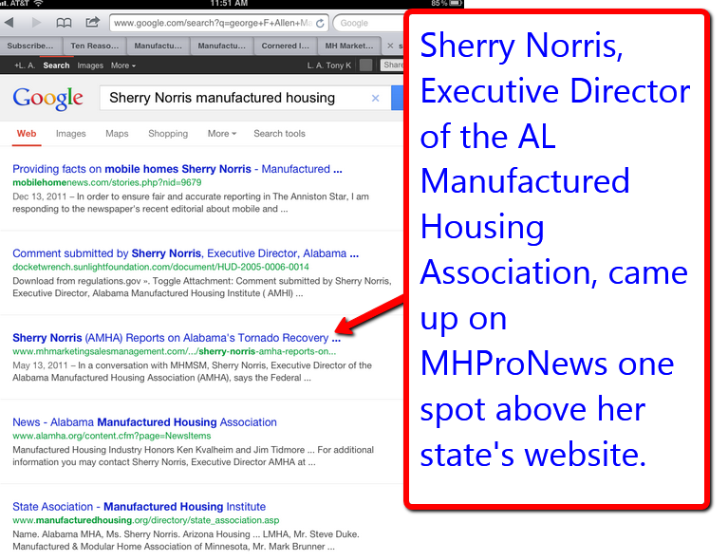Open the L. A. Tony K profile avatar
The height and width of the screenshot is (560, 728).
[365, 65]
